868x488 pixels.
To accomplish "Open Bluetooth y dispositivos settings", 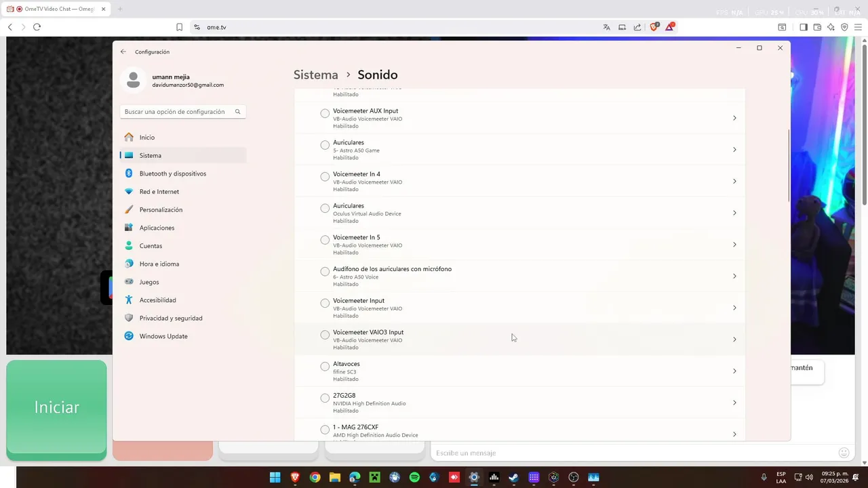I will click(183, 174).
